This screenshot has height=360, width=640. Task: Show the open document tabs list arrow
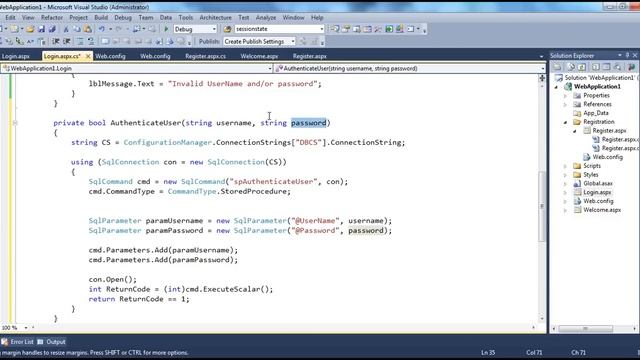click(x=541, y=56)
